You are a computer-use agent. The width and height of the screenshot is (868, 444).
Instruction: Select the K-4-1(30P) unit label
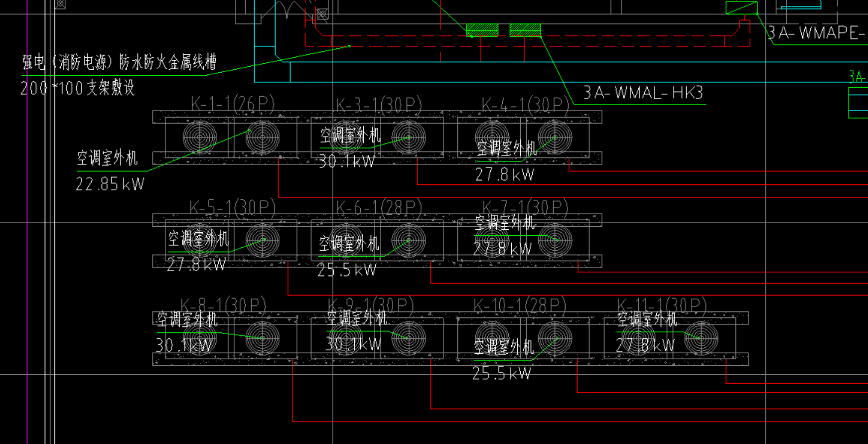(525, 105)
